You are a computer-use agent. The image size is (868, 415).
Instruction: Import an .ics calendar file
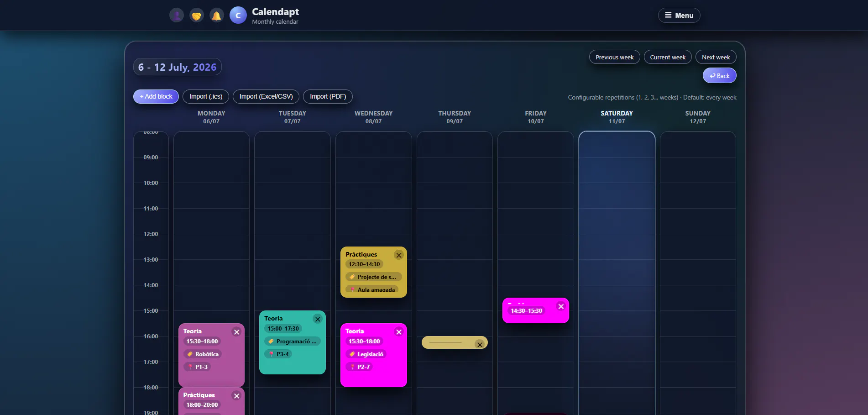(206, 96)
